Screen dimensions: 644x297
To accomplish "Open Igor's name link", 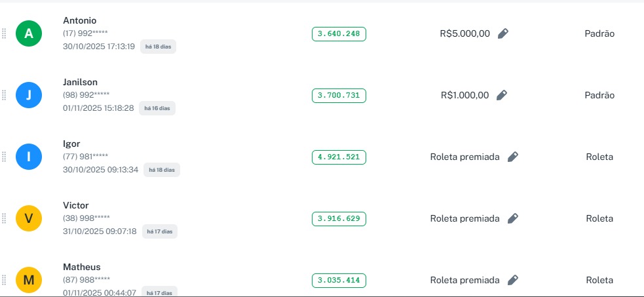I will [x=71, y=144].
